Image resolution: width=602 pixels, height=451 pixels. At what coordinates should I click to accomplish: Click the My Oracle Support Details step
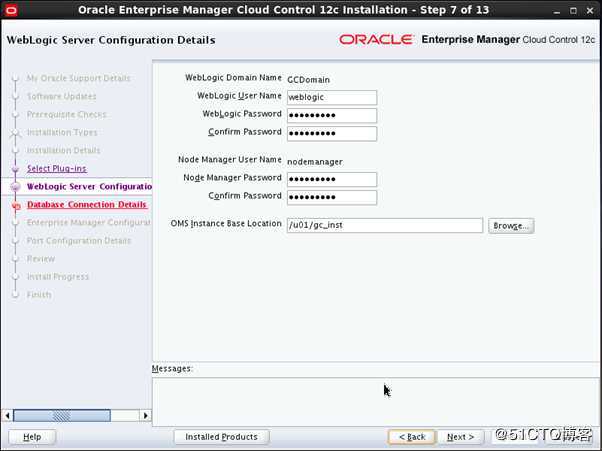(79, 78)
